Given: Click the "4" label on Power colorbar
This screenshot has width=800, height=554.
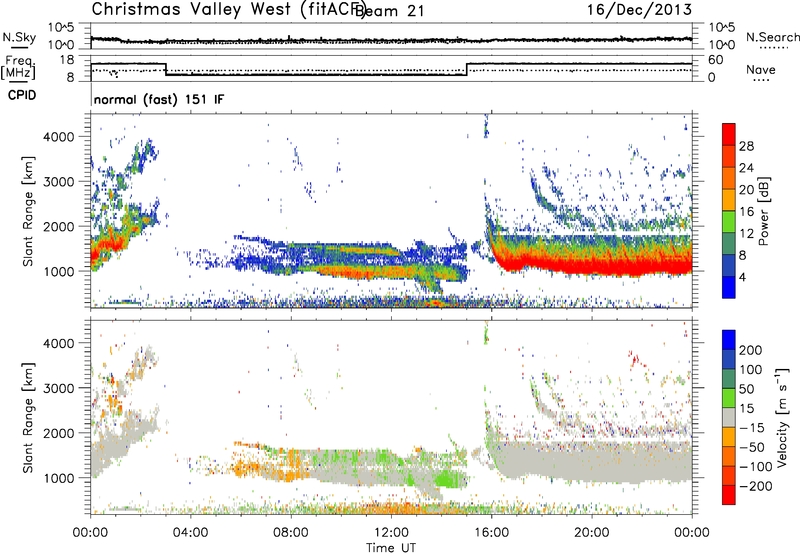Looking at the screenshot, I should 742,277.
